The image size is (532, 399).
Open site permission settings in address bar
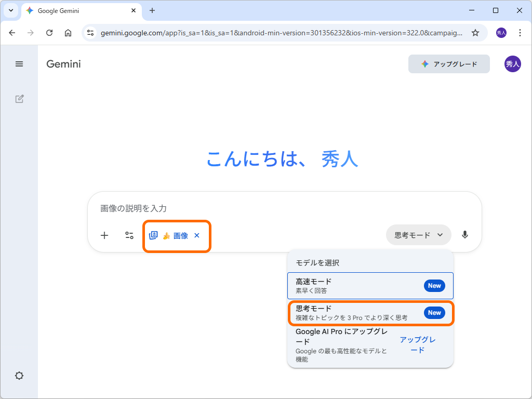click(x=90, y=32)
